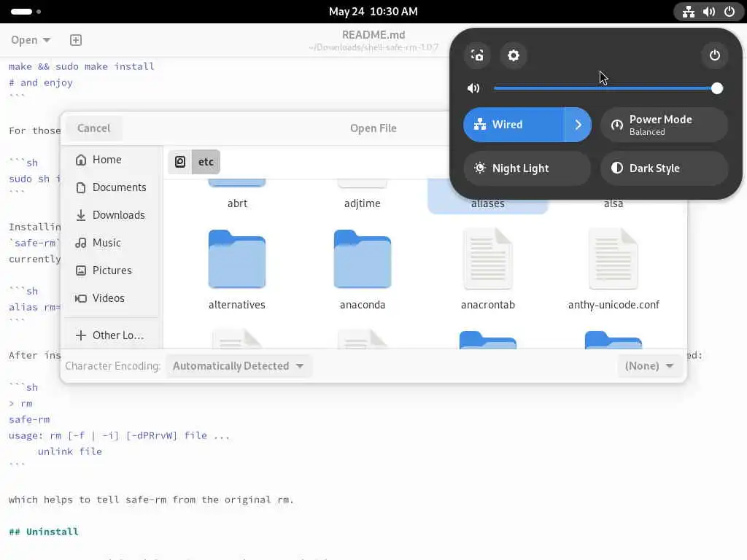Screen dimensions: 747x560
Task: Open Other Locations in sidebar
Action: pos(112,335)
